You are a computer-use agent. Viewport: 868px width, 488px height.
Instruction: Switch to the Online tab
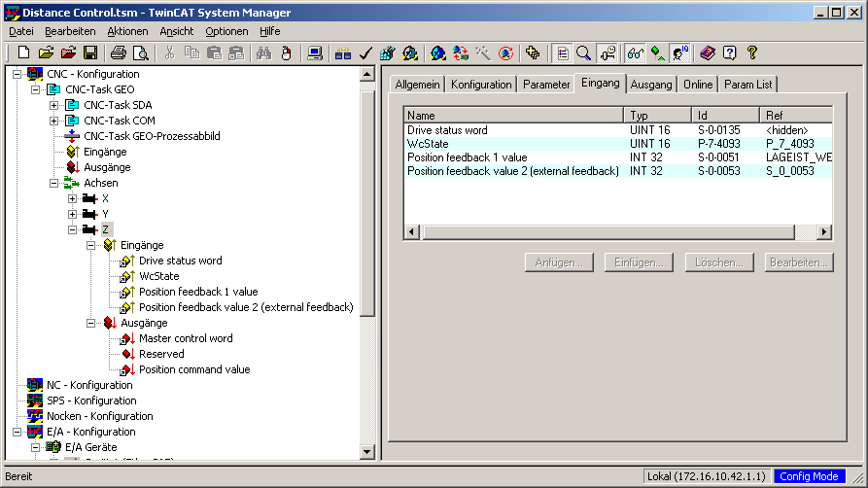click(x=698, y=85)
